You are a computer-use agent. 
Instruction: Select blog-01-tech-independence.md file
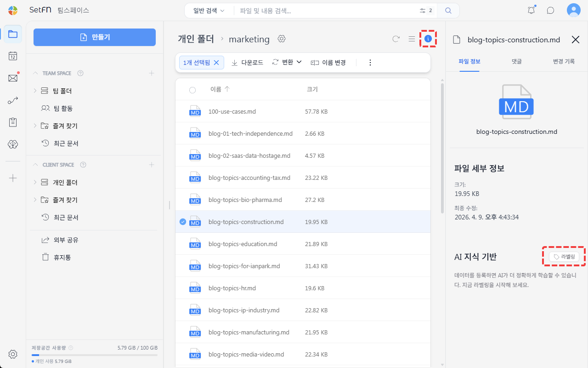click(x=303, y=133)
